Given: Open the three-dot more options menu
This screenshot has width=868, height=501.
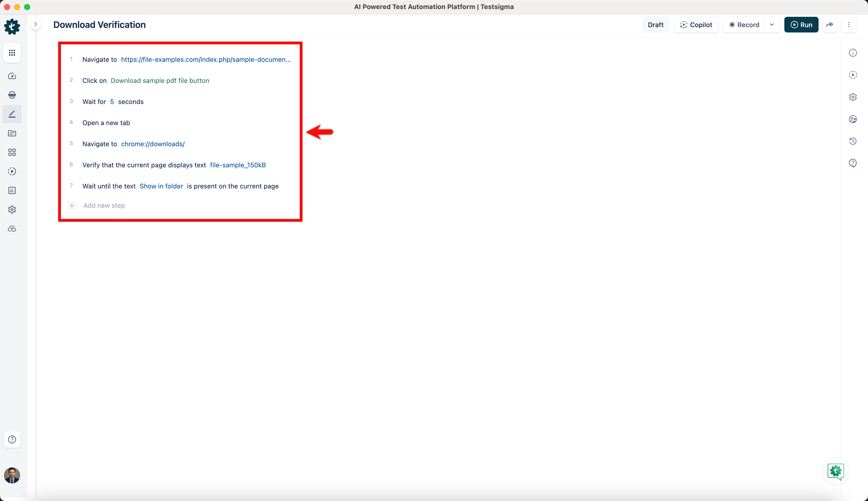Looking at the screenshot, I should (x=849, y=25).
